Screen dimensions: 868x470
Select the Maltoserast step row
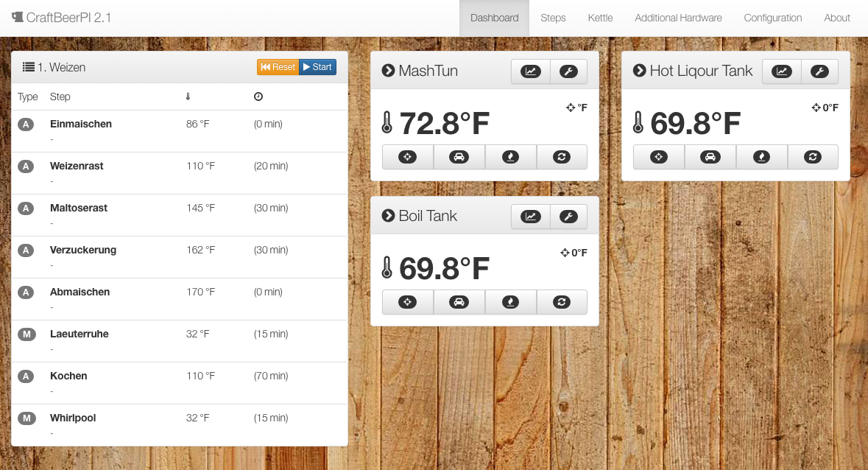[x=79, y=208]
